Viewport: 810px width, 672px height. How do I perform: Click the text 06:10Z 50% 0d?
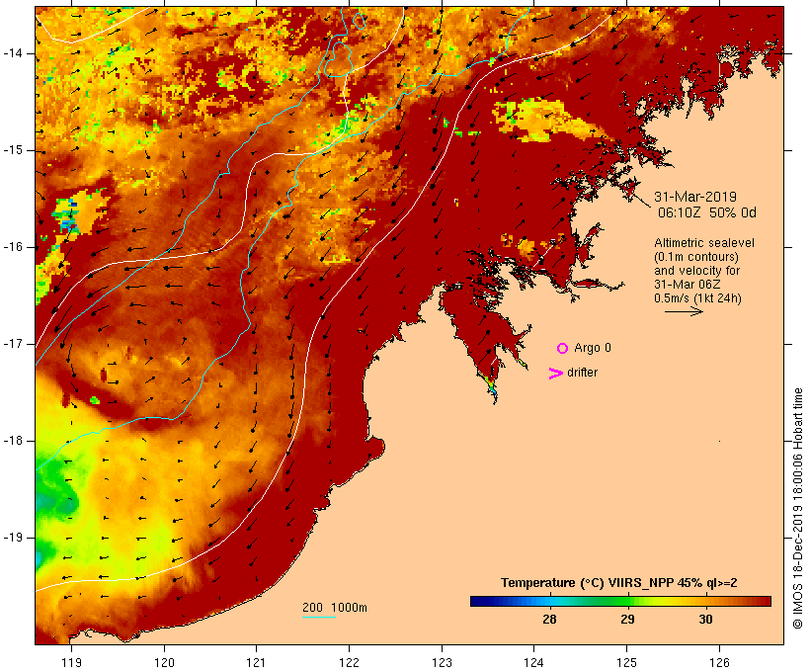click(706, 212)
